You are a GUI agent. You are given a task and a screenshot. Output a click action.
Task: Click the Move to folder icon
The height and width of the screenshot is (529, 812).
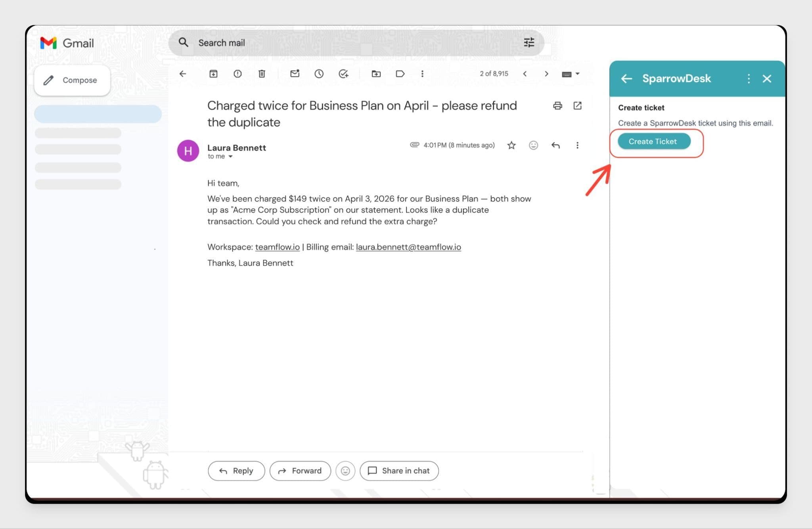pos(376,74)
